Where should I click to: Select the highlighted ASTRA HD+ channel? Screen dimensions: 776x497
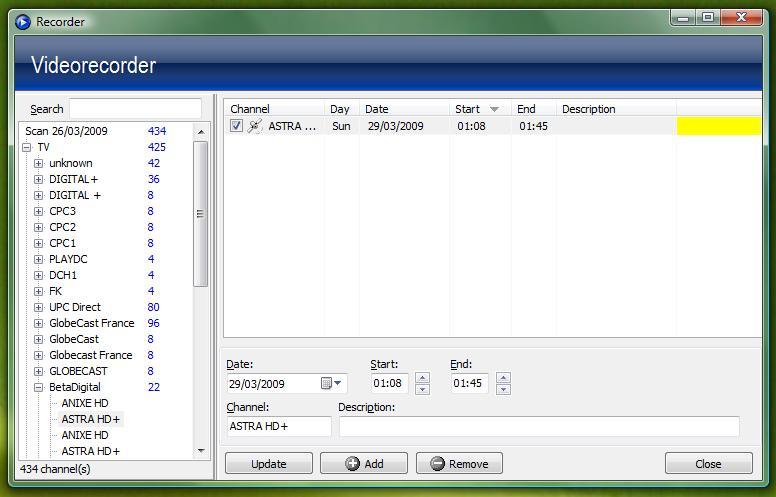coord(91,419)
